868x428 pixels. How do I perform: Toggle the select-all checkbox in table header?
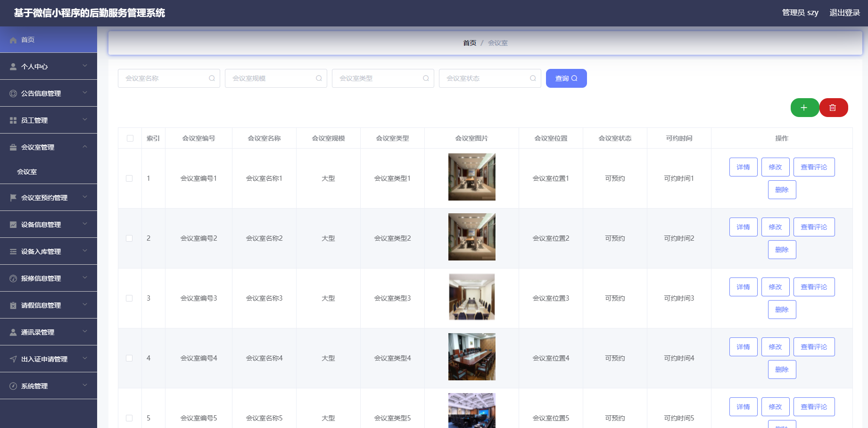click(130, 138)
